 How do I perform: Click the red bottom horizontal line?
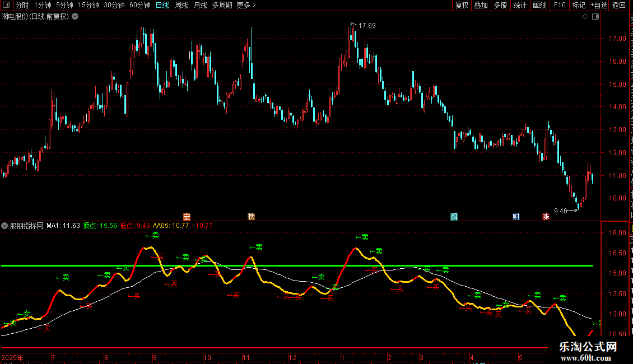[x=274, y=347]
